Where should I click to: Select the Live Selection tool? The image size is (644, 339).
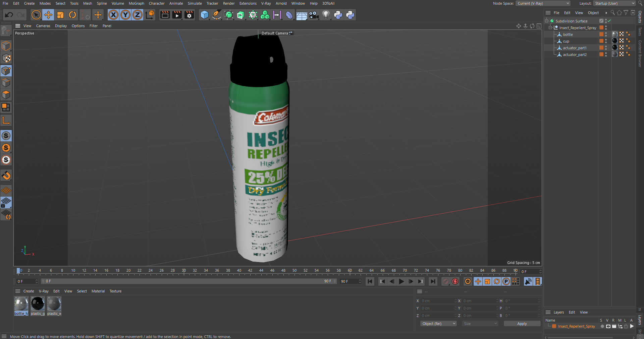[x=36, y=15]
